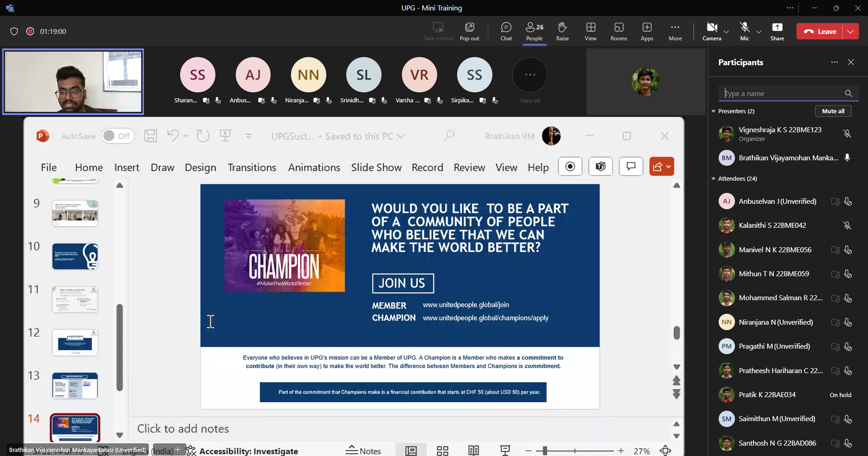Leave the meeting
This screenshot has width=868, height=456.
point(820,31)
